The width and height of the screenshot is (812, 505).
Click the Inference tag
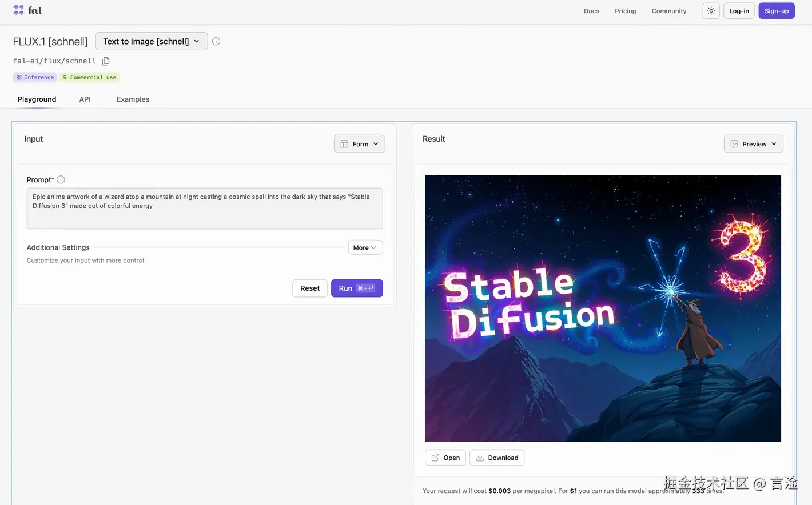tap(35, 77)
